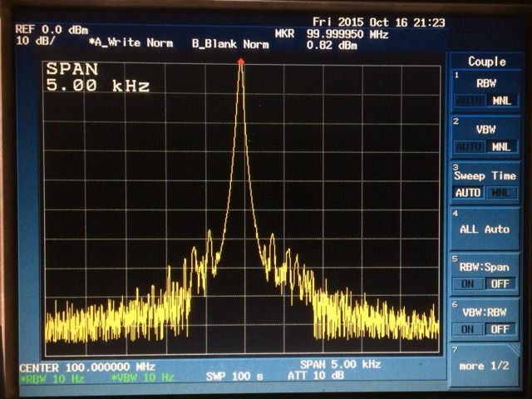Image resolution: width=532 pixels, height=399 pixels.
Task: Select the Sweep Time softkey label
Action: pos(485,175)
